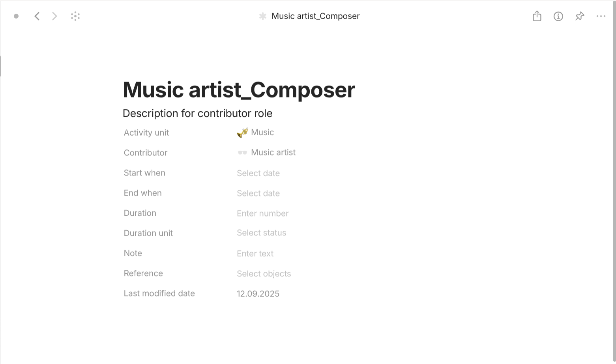Open the more options menu via three dots

pos(601,16)
